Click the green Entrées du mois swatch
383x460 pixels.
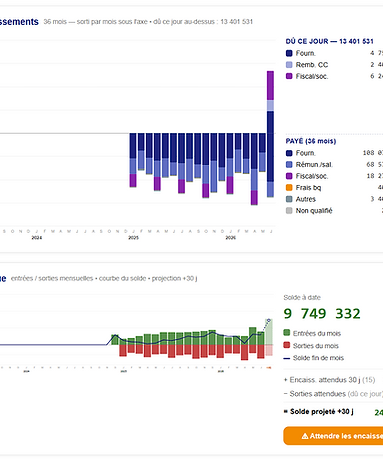[x=286, y=333]
